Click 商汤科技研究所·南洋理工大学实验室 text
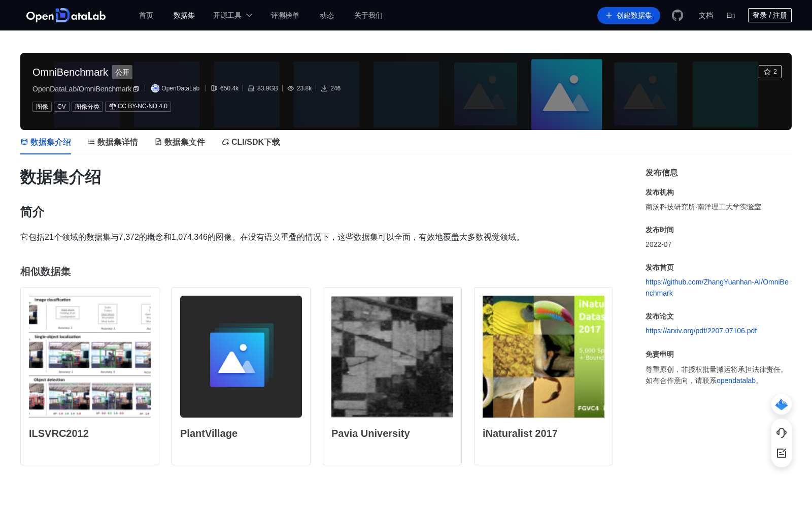812x508 pixels. 703,207
